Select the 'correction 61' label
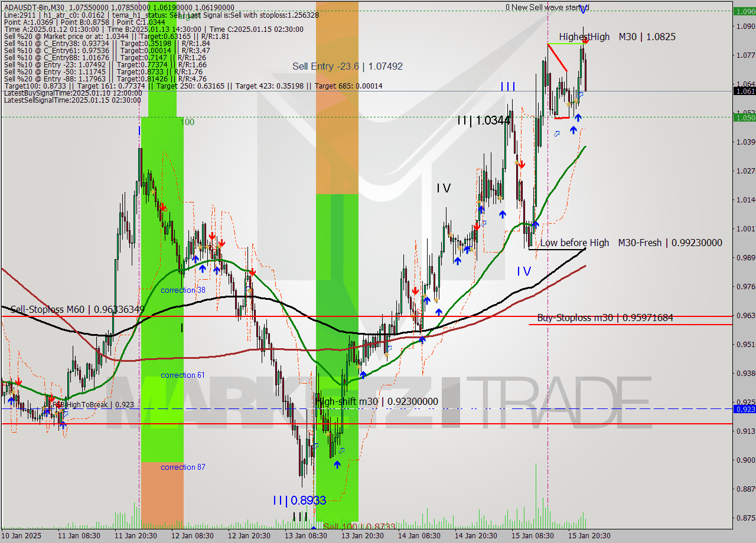The image size is (756, 543). 183,375
